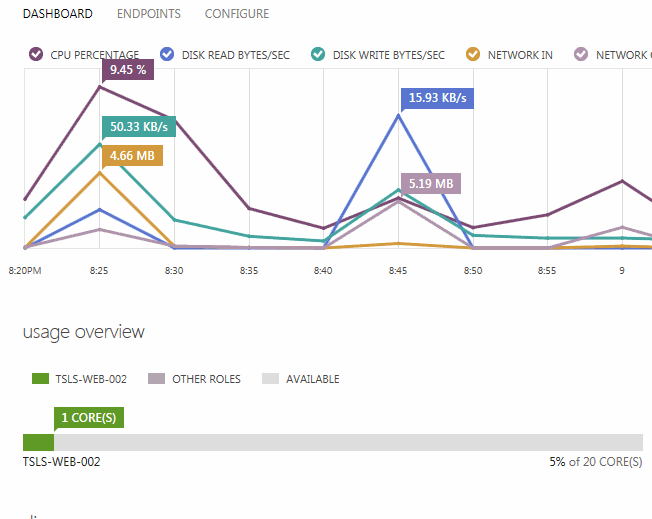This screenshot has width=652, height=519.
Task: Toggle the CPU Percentage metric checkbox
Action: click(x=36, y=55)
